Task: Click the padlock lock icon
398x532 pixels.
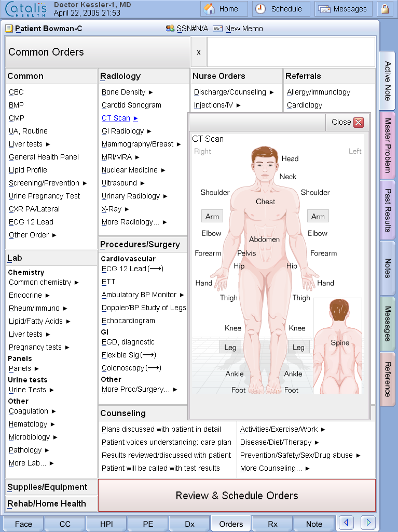Action: click(385, 9)
